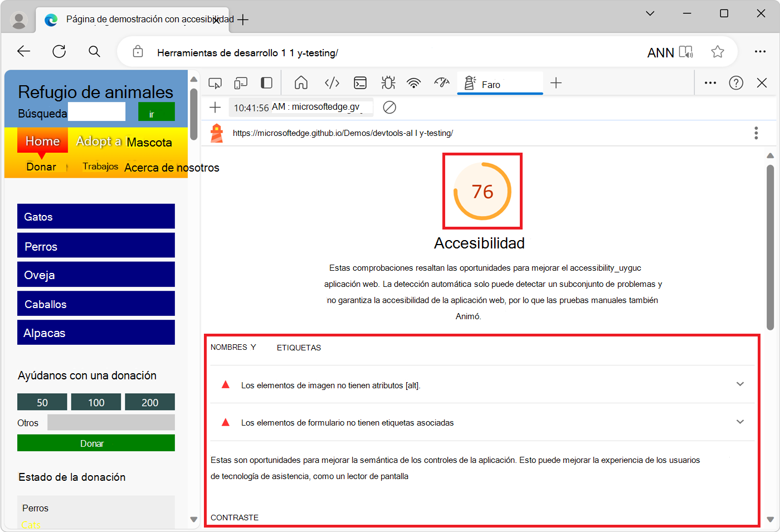The height and width of the screenshot is (532, 780).
Task: Open the Network panel icon
Action: point(413,82)
